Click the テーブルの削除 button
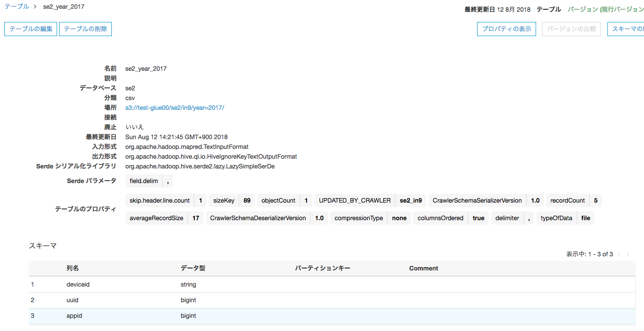 [85, 29]
